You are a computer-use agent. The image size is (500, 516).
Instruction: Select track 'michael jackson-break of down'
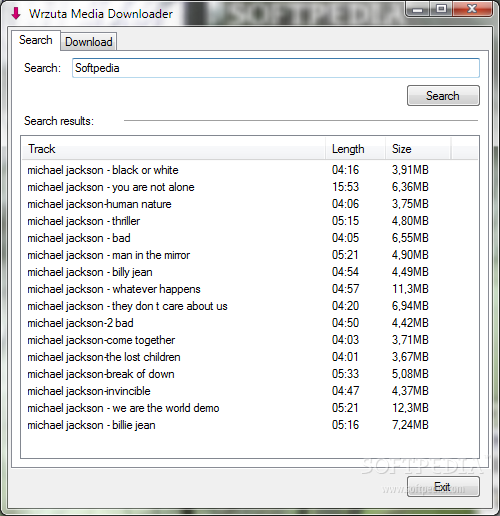coord(101,374)
